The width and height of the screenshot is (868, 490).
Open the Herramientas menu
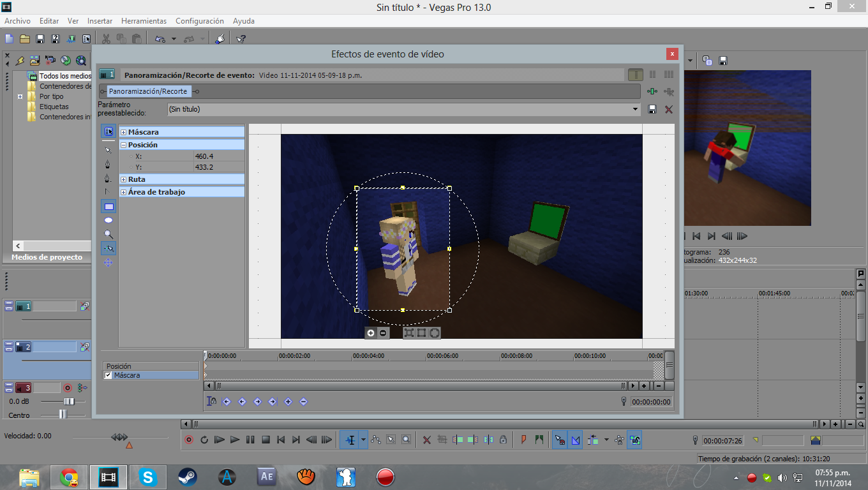144,21
